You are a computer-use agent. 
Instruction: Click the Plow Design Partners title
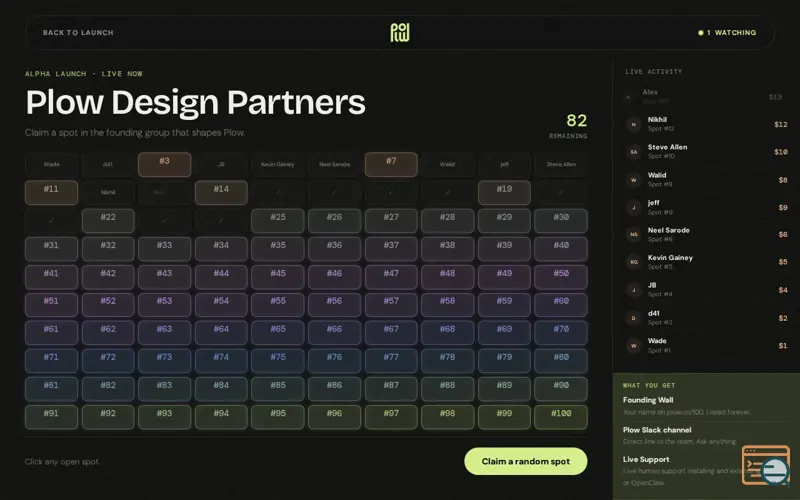(195, 102)
